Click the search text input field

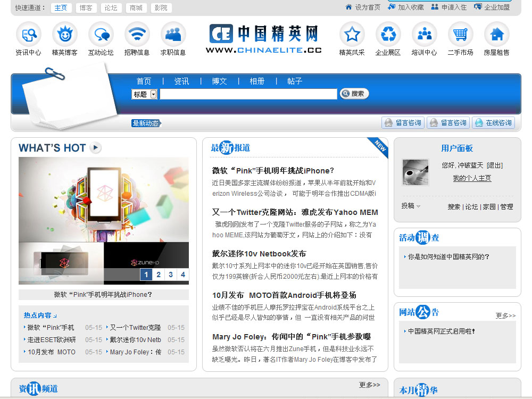[248, 94]
